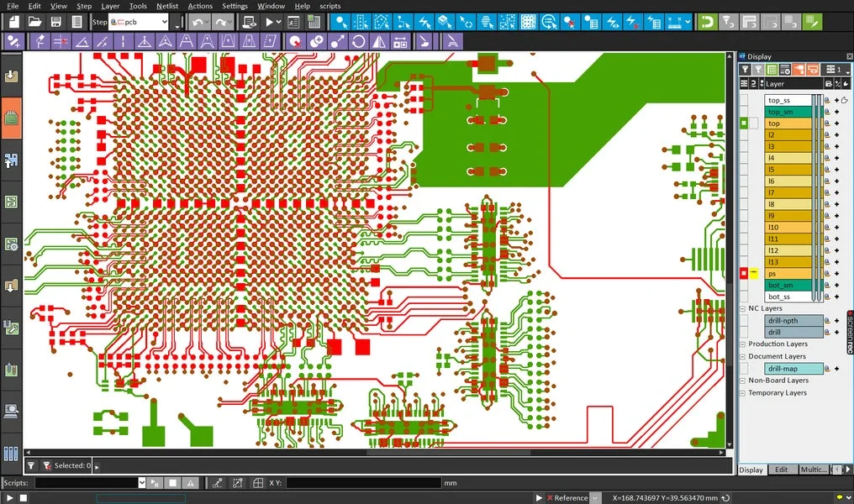The width and height of the screenshot is (854, 504).
Task: Toggle visibility of the drill-npth layer
Action: coord(742,320)
